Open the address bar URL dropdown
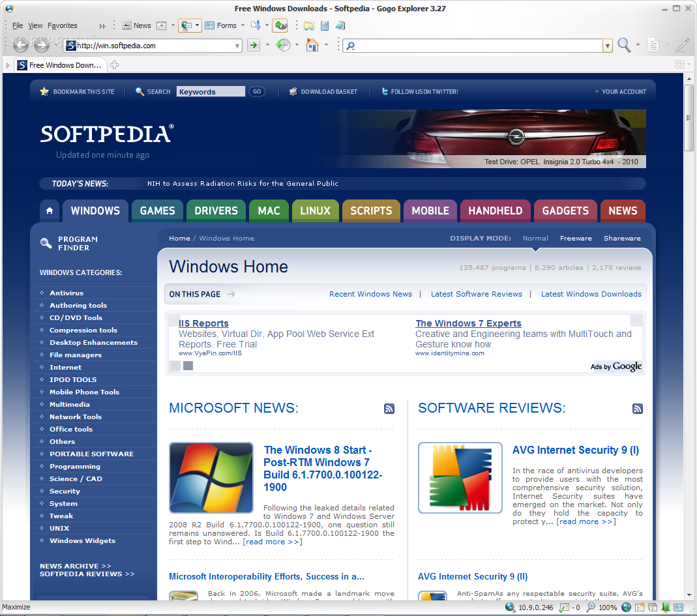 (x=237, y=46)
